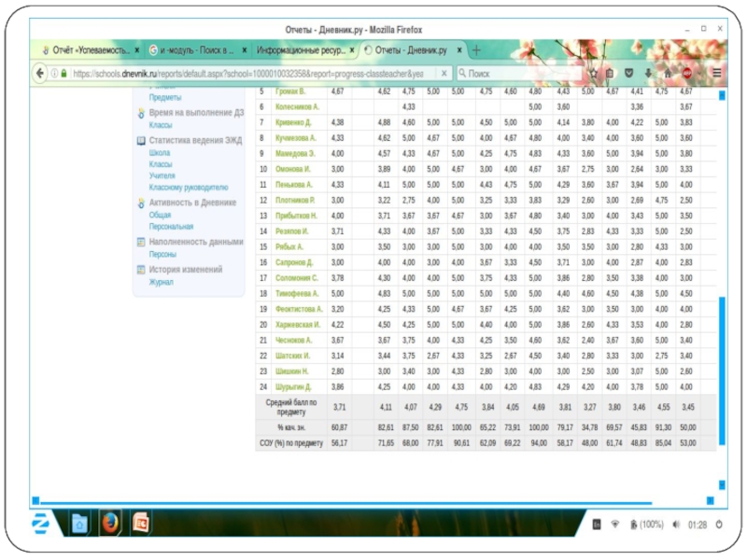The image size is (747, 560).
Task: Click the Firefox back arrow button
Action: point(41,73)
